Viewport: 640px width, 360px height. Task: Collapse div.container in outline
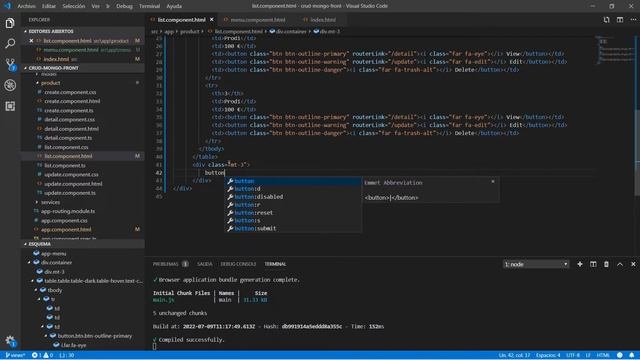point(29,262)
